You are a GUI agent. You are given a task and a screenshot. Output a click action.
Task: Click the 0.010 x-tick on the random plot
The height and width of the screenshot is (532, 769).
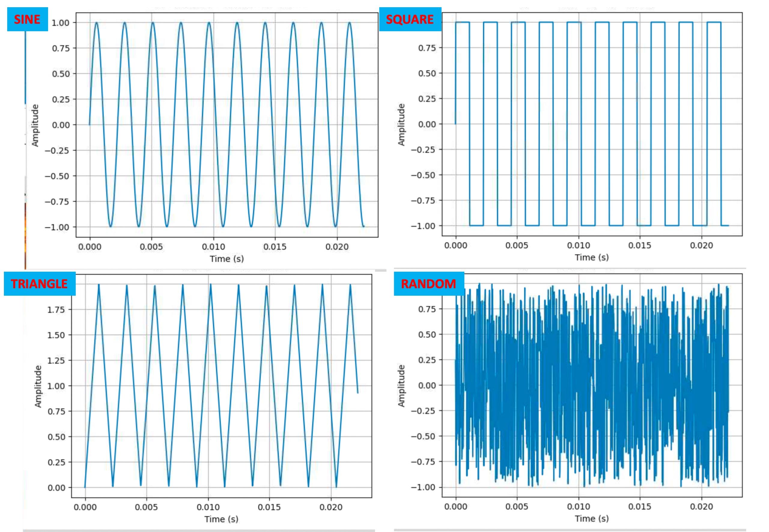(579, 507)
